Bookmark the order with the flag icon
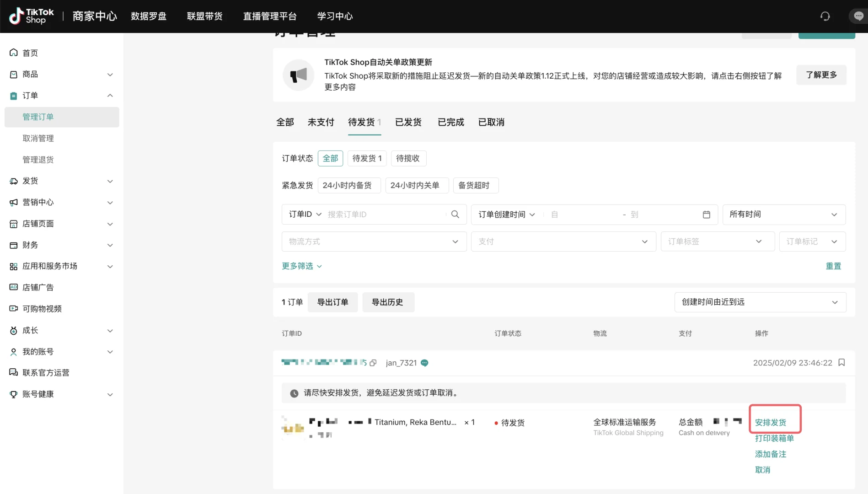This screenshot has width=868, height=494. click(x=842, y=363)
